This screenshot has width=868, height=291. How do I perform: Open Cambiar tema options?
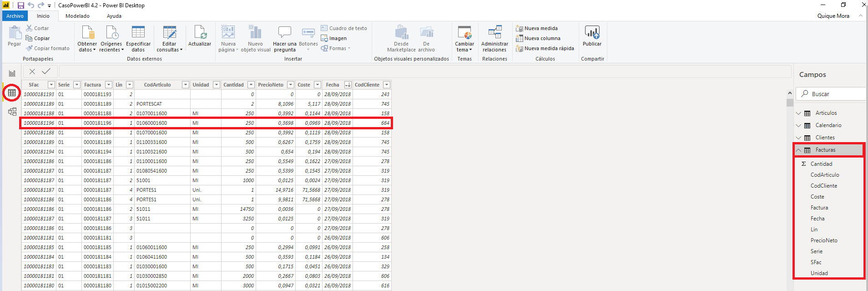[464, 39]
